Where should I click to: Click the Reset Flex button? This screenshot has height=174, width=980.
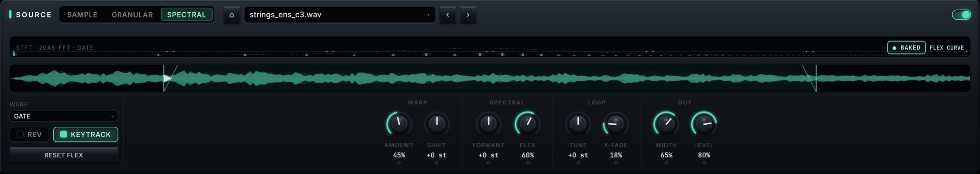coord(64,155)
